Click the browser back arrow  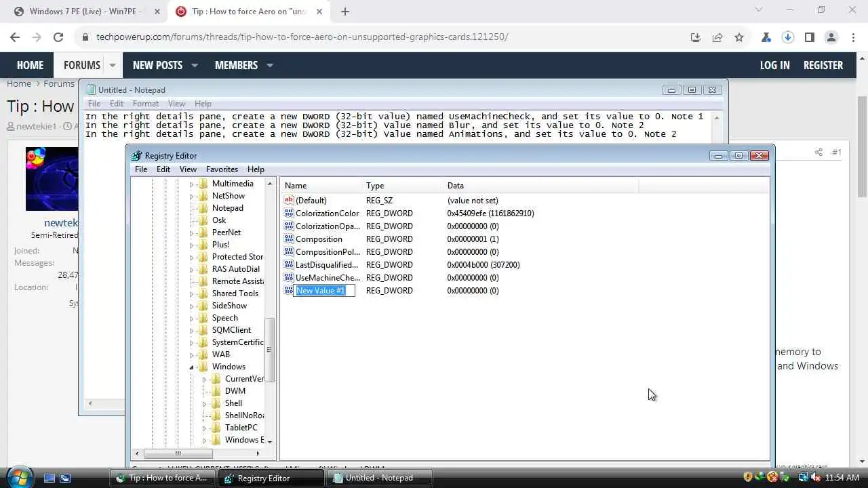click(x=15, y=37)
